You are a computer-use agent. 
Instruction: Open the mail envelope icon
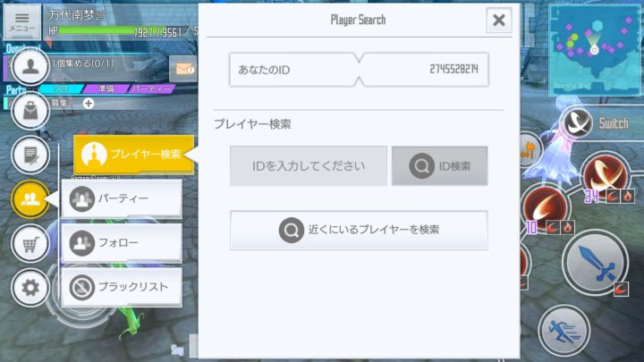click(x=182, y=69)
